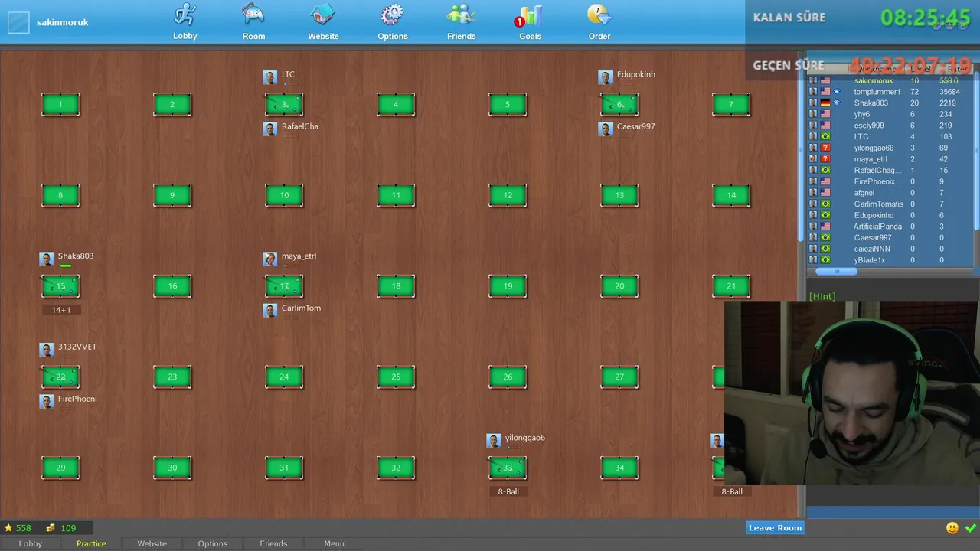Click RafaelCha's avatar below table 3
The width and height of the screenshot is (980, 551).
point(270,129)
